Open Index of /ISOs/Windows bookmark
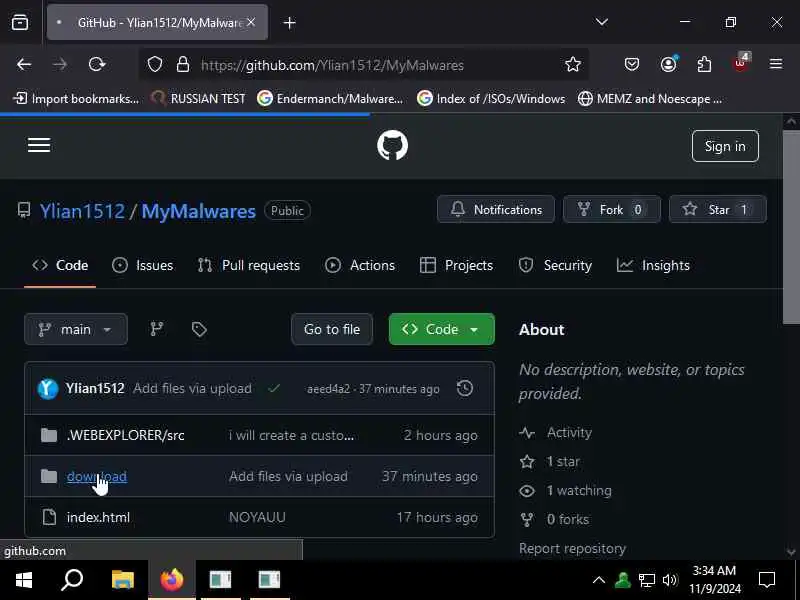 491,98
